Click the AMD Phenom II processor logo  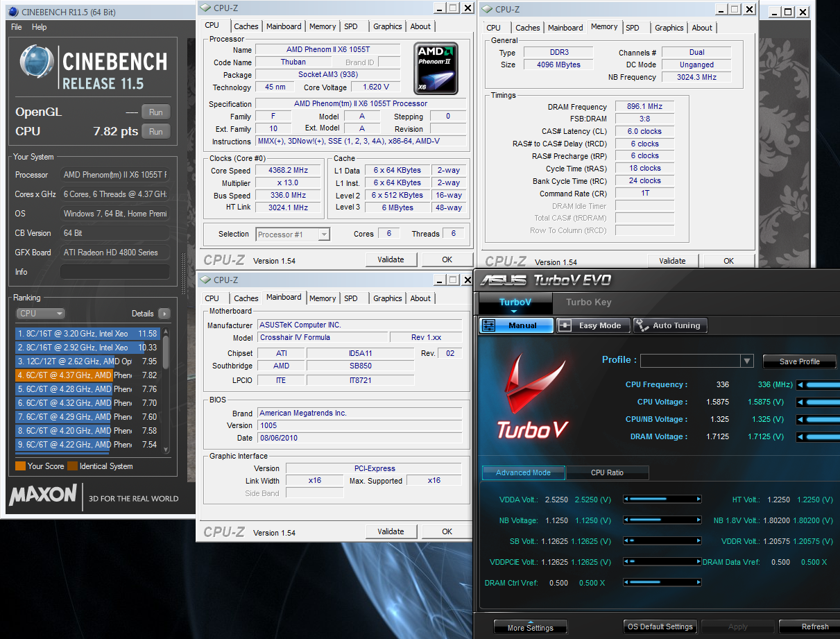(436, 68)
